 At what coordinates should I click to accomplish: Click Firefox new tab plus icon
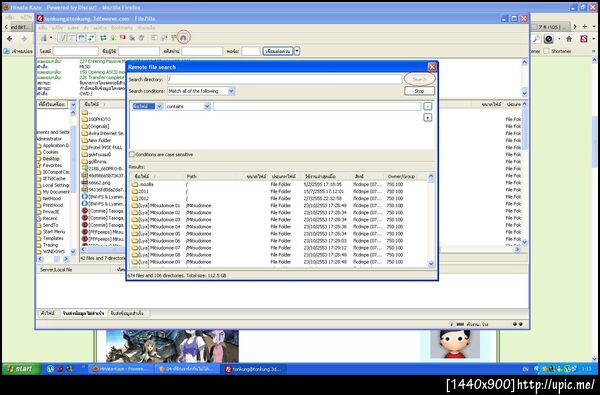pyautogui.click(x=585, y=26)
